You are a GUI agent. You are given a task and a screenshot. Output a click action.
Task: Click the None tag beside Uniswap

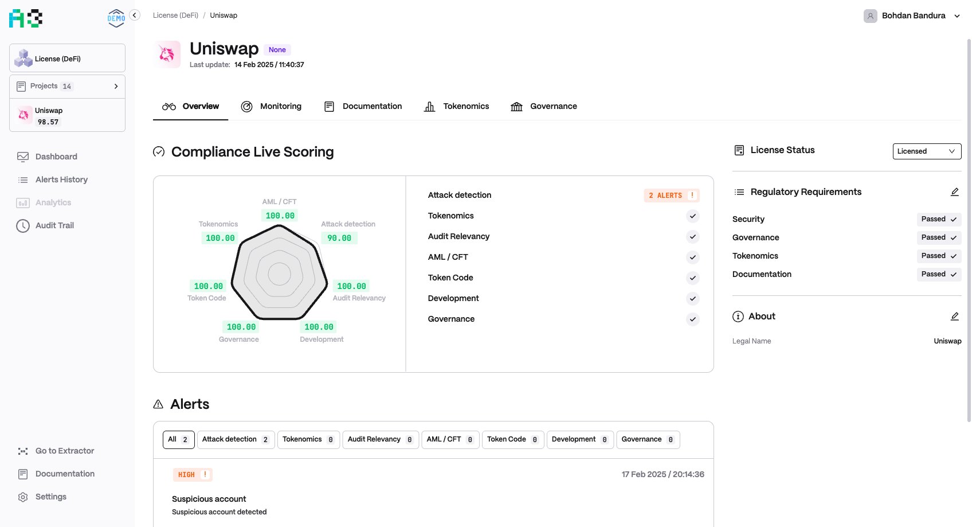[277, 50]
